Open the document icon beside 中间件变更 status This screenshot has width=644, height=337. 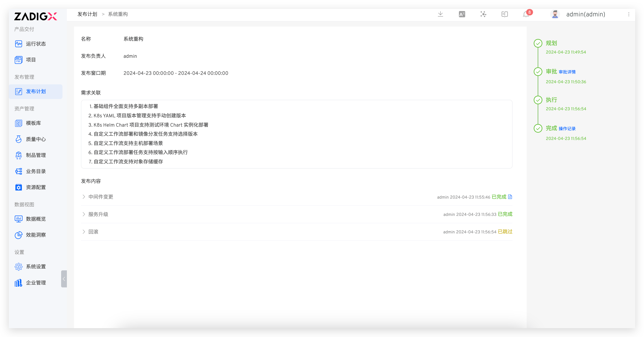pyautogui.click(x=510, y=197)
